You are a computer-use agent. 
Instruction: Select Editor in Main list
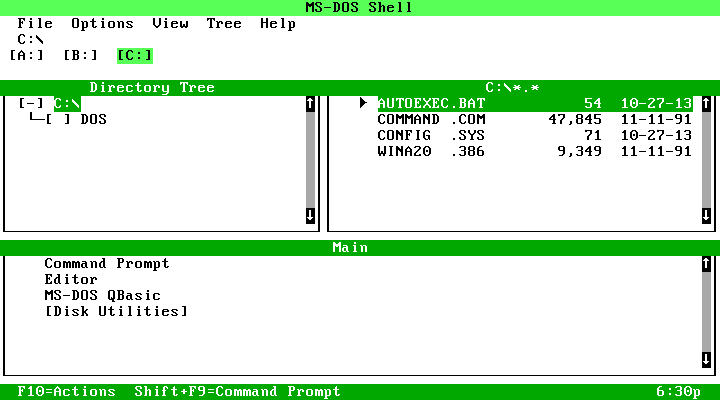(71, 279)
